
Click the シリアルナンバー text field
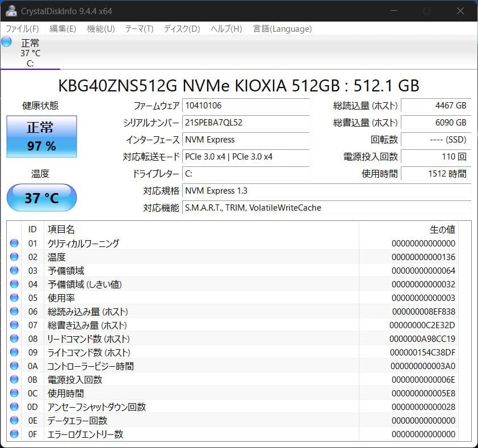click(246, 123)
